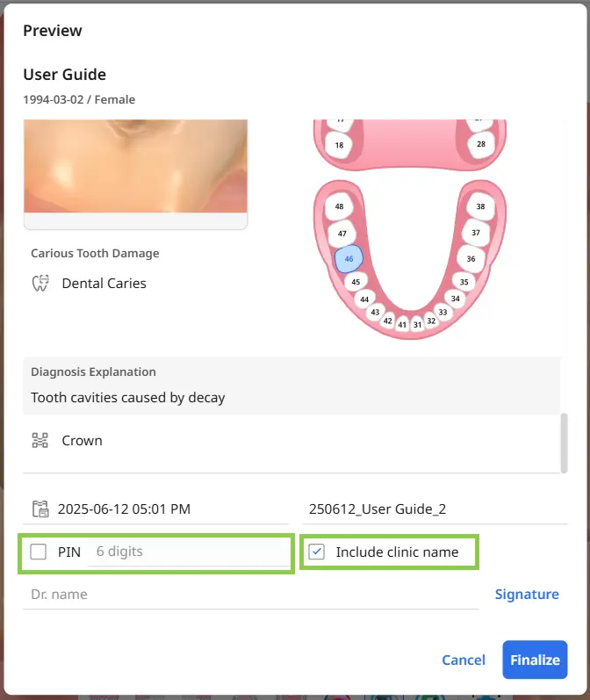Click the User Guide patient name

point(65,74)
